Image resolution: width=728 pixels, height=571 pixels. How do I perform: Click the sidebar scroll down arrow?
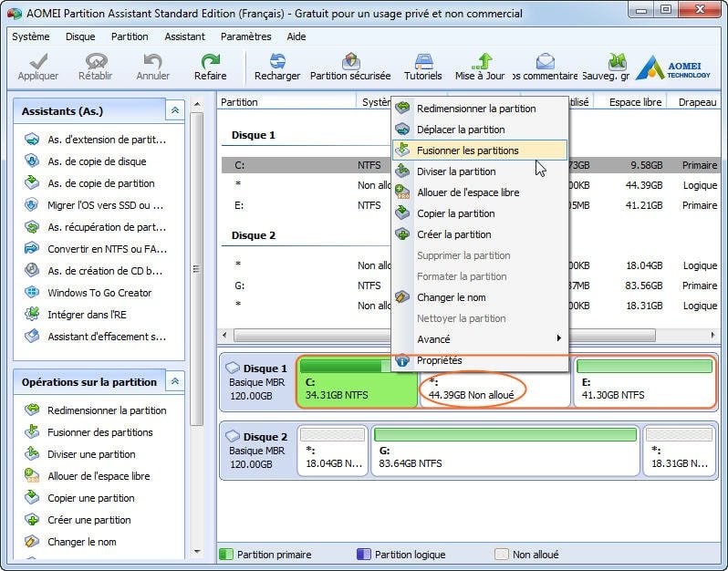pyautogui.click(x=197, y=552)
